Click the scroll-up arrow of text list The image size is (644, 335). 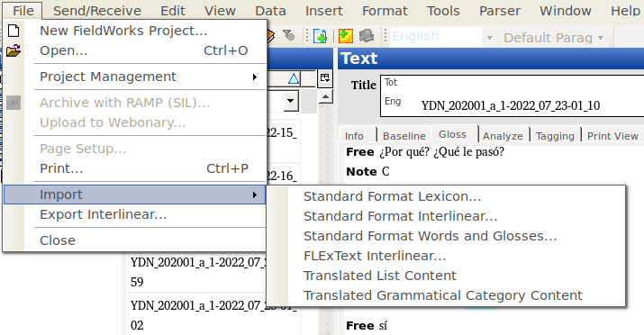326,97
